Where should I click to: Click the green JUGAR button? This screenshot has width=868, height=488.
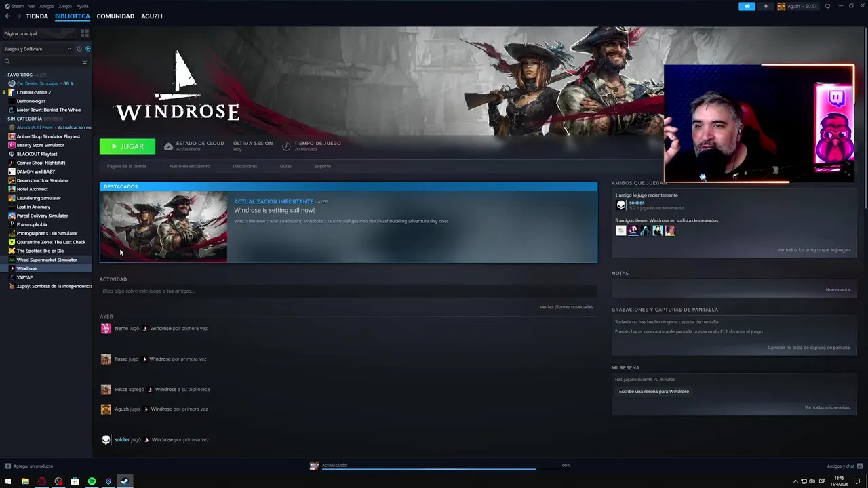pos(127,146)
